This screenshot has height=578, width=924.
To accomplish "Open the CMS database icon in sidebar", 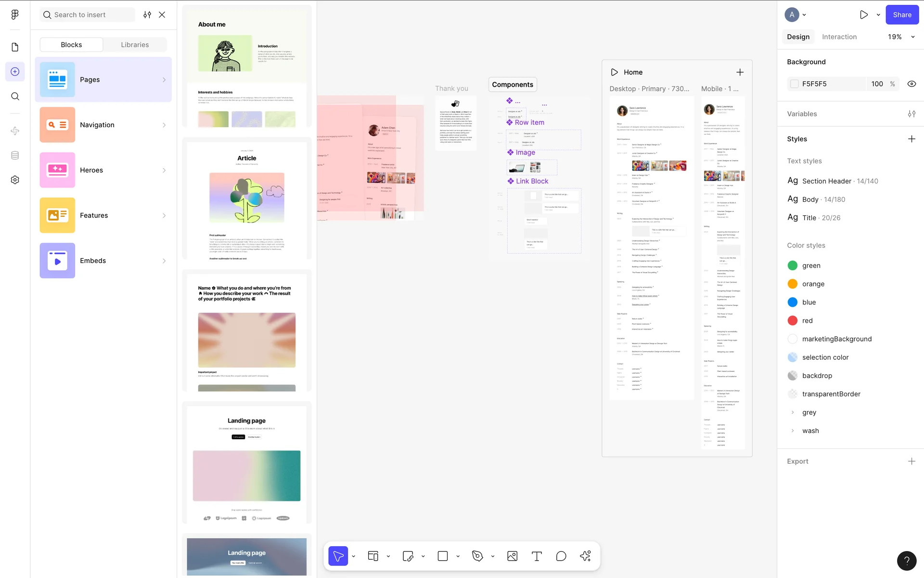I will coord(15,155).
